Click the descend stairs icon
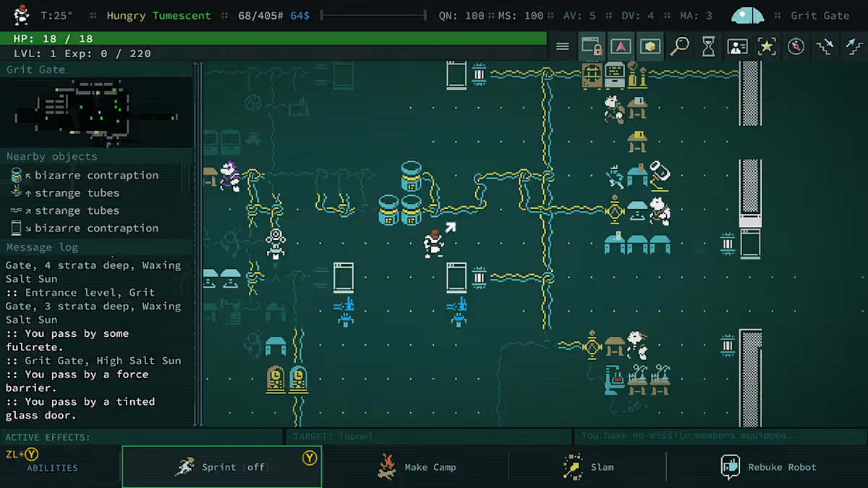The height and width of the screenshot is (488, 868). click(x=825, y=47)
